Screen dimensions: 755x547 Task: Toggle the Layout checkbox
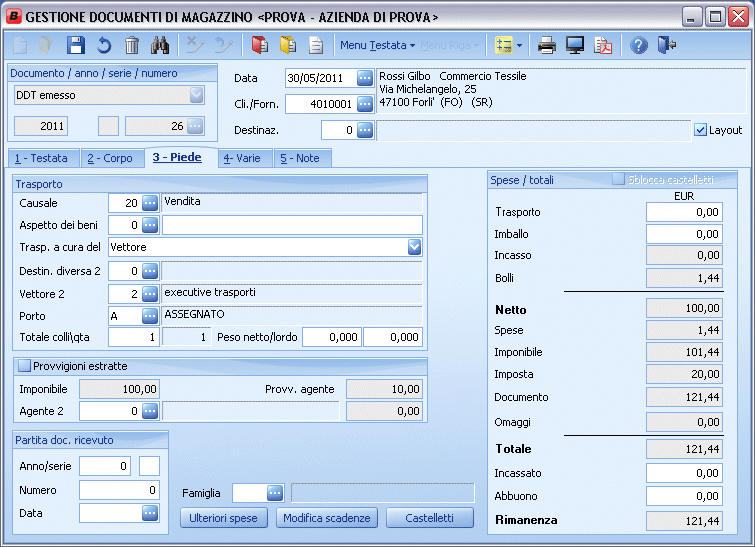(700, 130)
